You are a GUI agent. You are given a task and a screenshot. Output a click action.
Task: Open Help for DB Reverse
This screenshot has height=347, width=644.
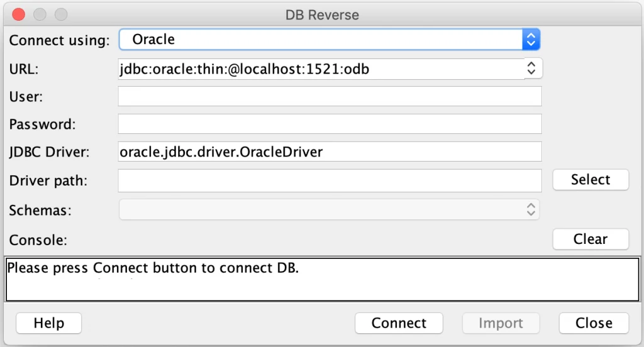[49, 323]
